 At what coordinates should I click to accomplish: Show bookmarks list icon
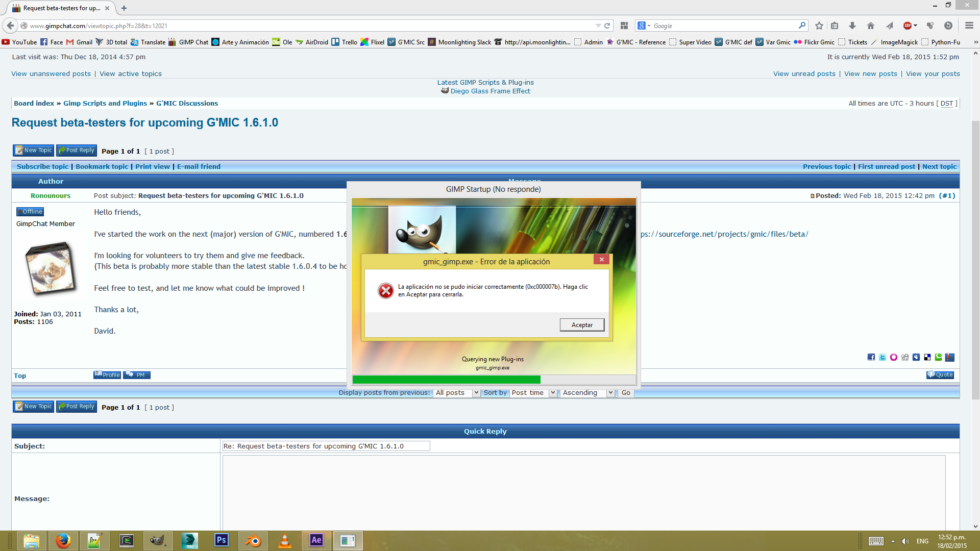(x=835, y=26)
